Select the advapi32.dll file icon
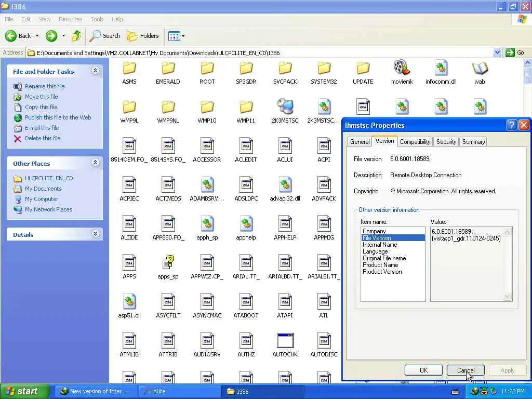This screenshot has width=532, height=399. coord(285,184)
